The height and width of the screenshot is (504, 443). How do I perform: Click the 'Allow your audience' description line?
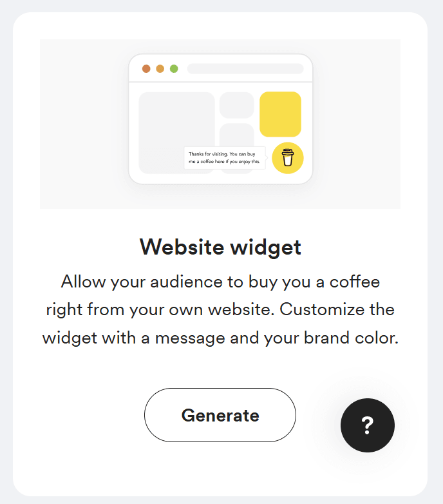point(220,282)
